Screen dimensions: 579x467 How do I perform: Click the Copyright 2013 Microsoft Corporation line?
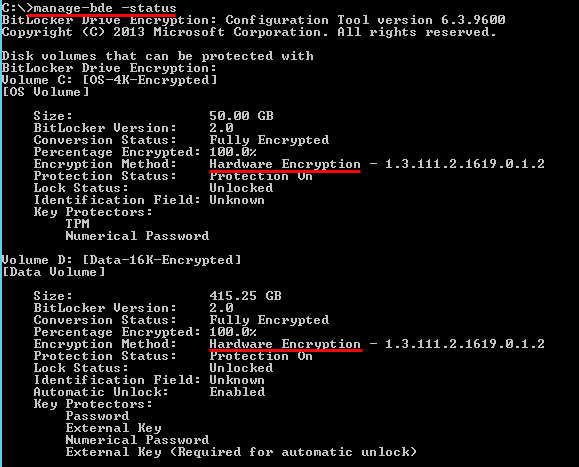point(249,32)
